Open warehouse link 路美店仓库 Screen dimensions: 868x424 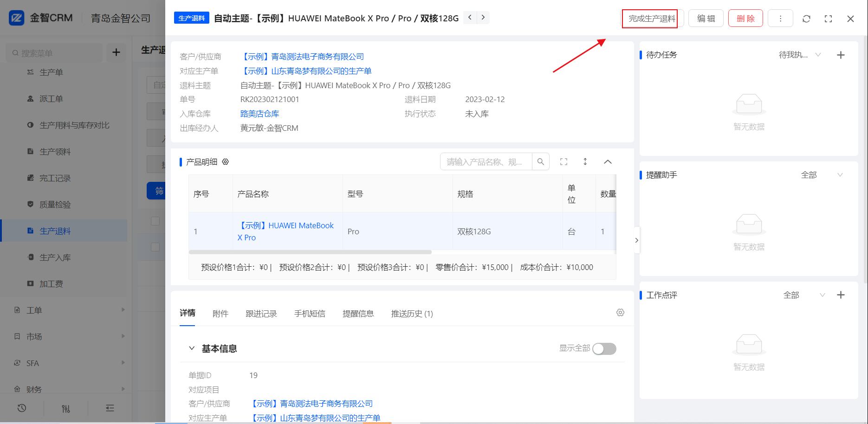click(259, 114)
